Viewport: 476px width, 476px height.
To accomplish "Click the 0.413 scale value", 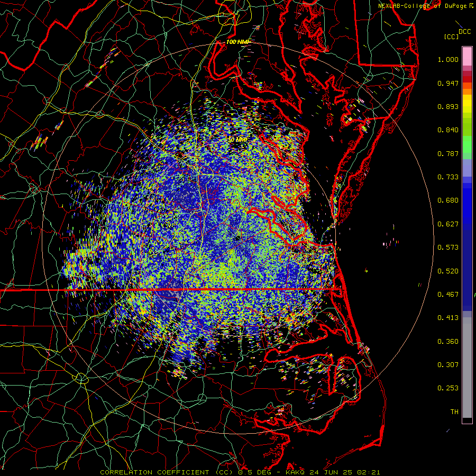I will tap(448, 318).
